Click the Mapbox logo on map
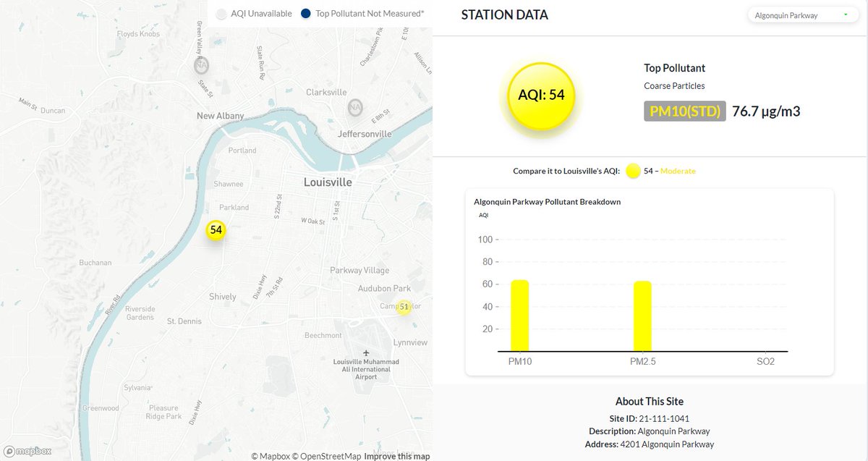The height and width of the screenshot is (461, 868). tap(27, 451)
